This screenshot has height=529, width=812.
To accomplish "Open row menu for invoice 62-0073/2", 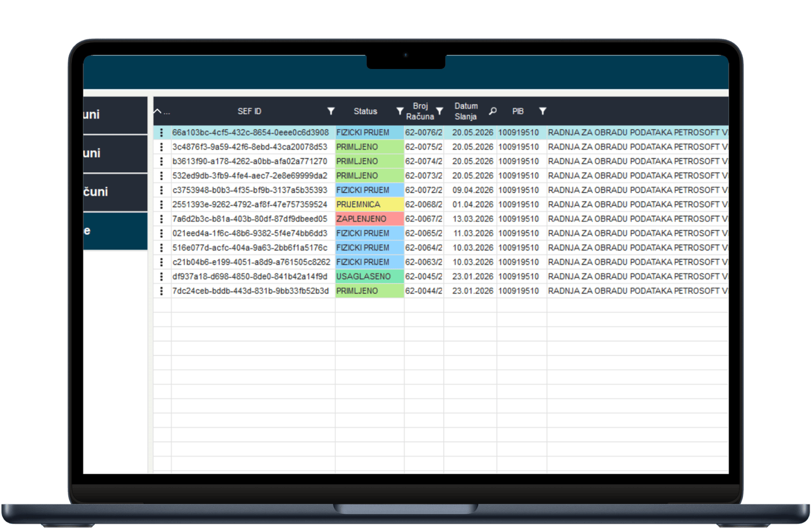I will tap(161, 175).
